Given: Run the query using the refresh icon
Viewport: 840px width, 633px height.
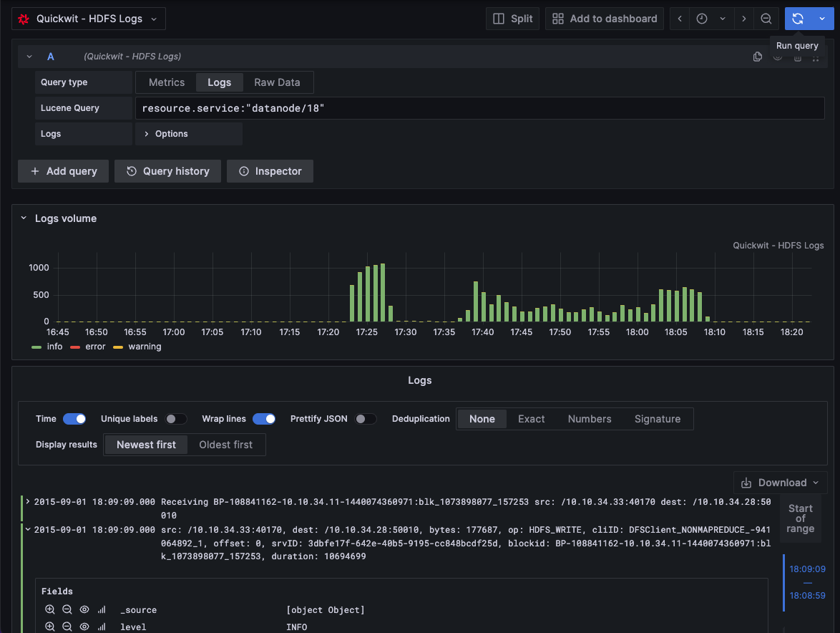Looking at the screenshot, I should click(797, 19).
